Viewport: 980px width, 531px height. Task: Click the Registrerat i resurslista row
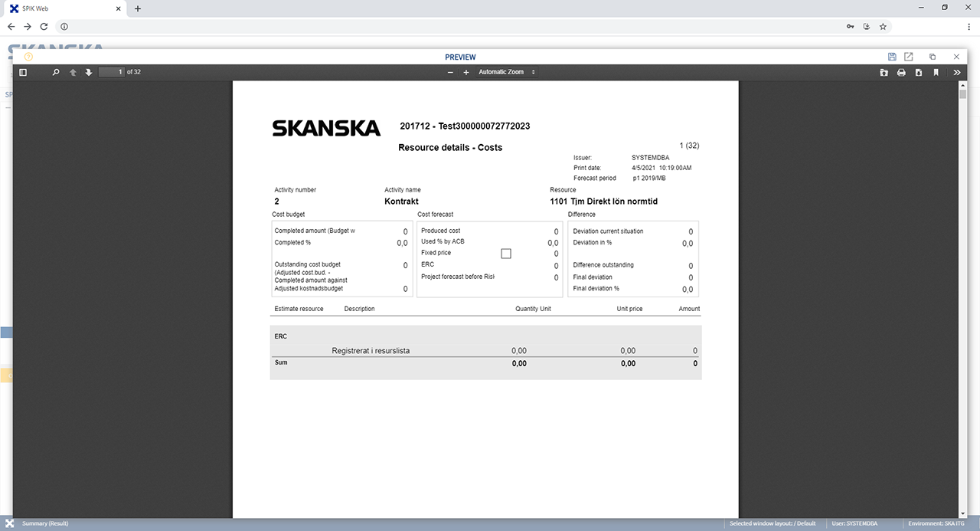tap(485, 351)
